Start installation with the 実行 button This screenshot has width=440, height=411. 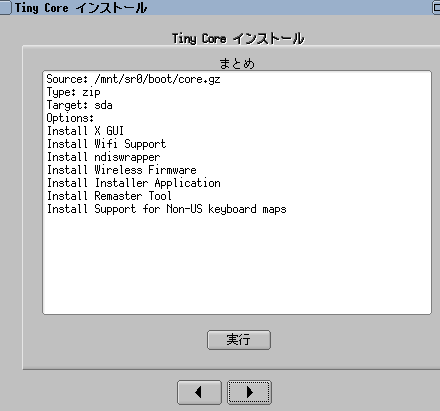239,340
